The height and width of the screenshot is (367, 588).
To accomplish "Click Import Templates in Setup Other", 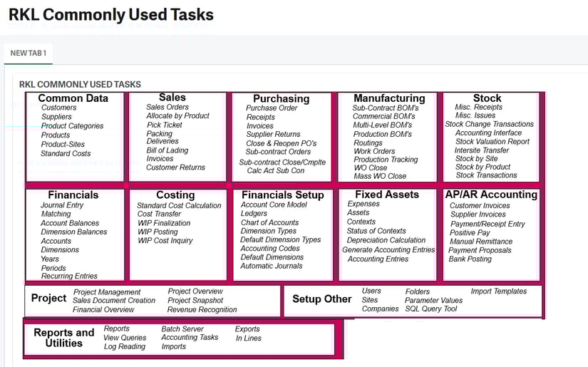I will click(x=498, y=291).
